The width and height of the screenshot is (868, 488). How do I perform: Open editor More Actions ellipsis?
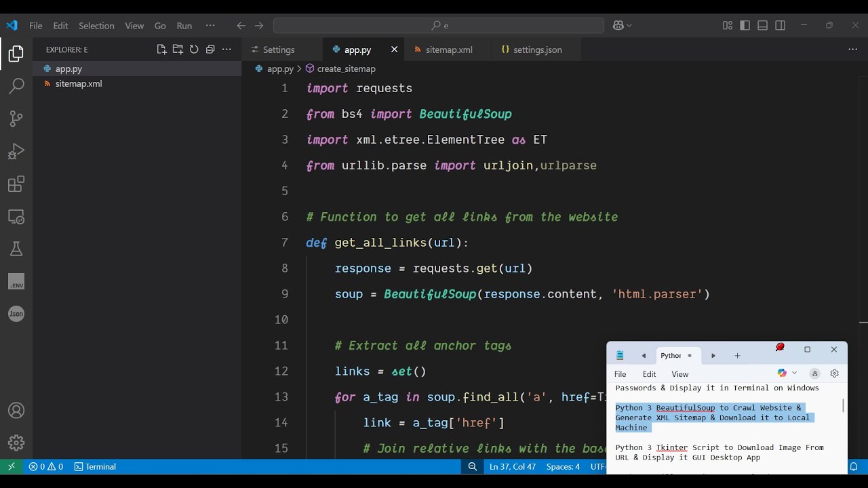[853, 49]
